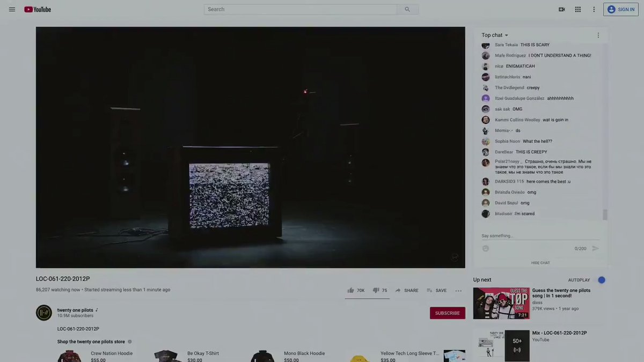Open the YouTube apps grid
This screenshot has width=644, height=362.
click(x=578, y=9)
